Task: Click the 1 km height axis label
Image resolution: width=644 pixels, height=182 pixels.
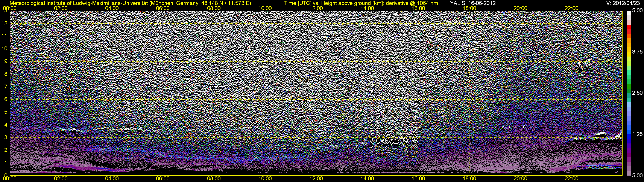Action: pos(6,163)
